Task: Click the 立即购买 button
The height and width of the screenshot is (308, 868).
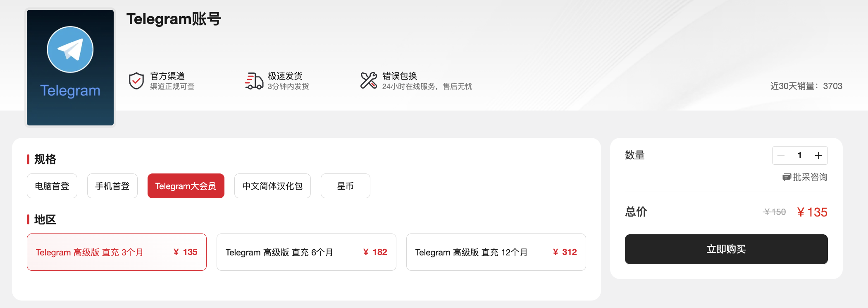Action: [x=726, y=249]
